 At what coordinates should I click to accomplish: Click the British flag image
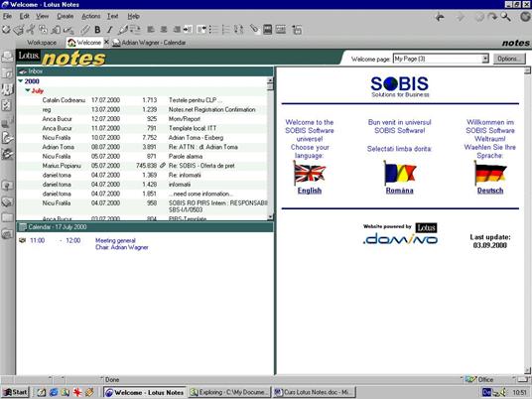309,173
